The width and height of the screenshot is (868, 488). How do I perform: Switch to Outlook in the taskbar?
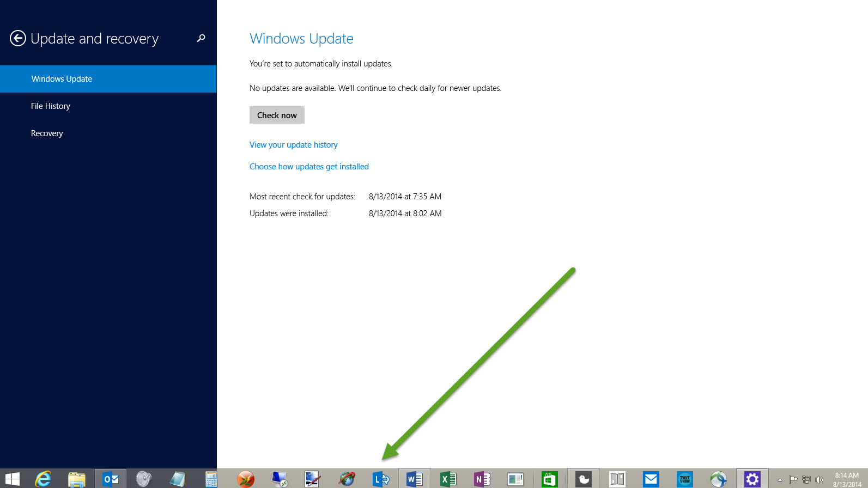[x=111, y=479]
